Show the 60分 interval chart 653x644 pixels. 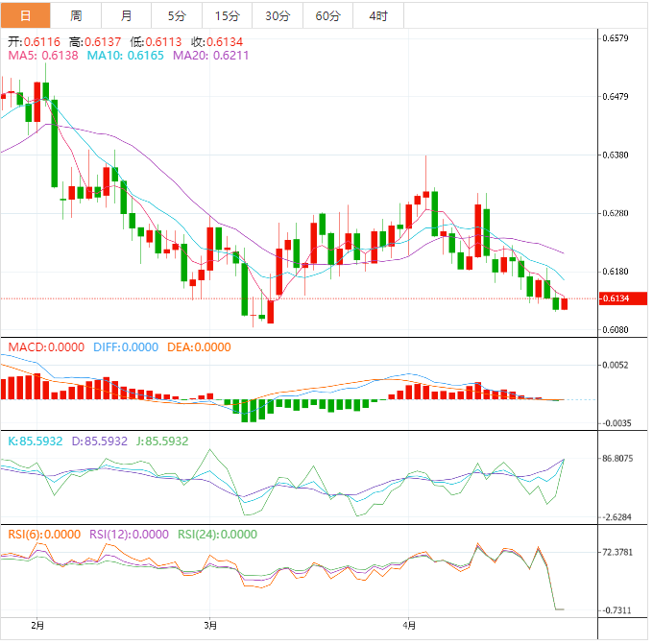pyautogui.click(x=327, y=15)
